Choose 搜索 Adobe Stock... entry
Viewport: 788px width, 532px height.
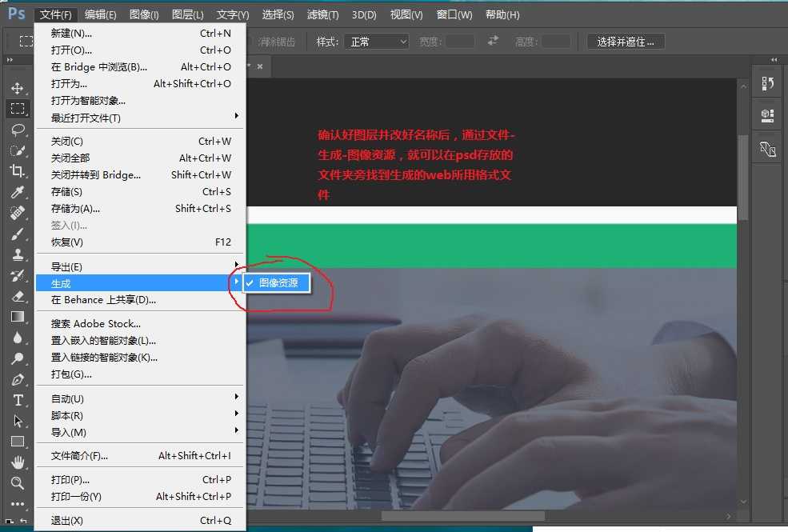point(140,323)
